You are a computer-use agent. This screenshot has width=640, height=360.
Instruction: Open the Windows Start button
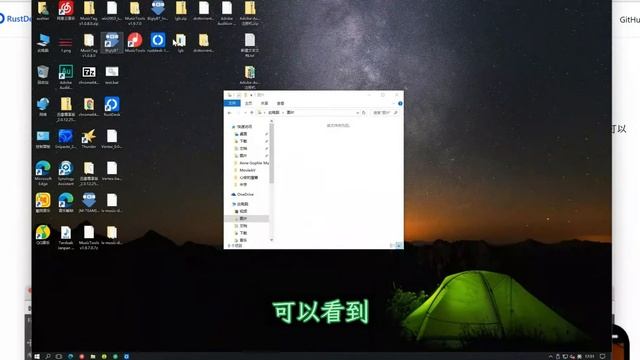37,356
